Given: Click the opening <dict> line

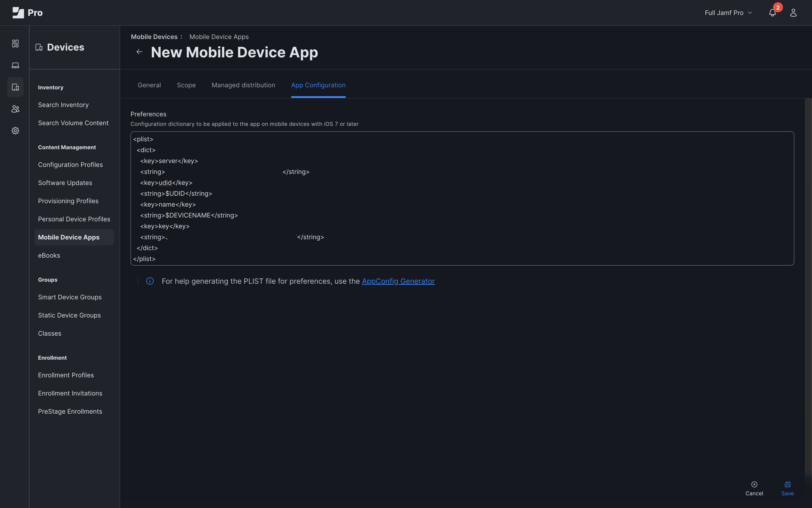Looking at the screenshot, I should coord(146,150).
